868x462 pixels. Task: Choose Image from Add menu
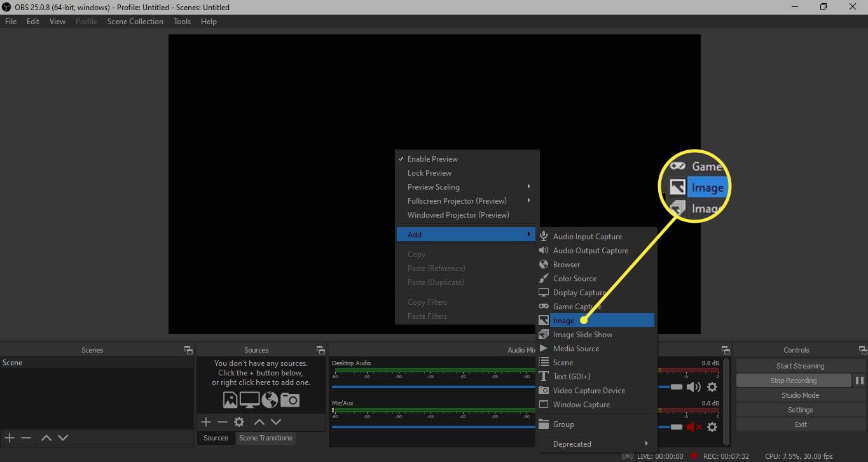tap(596, 321)
